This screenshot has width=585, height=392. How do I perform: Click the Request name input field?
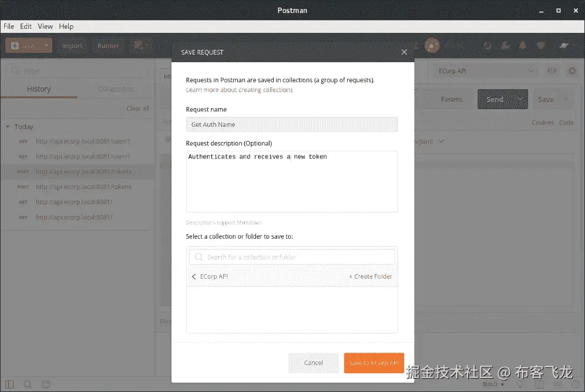pyautogui.click(x=292, y=124)
